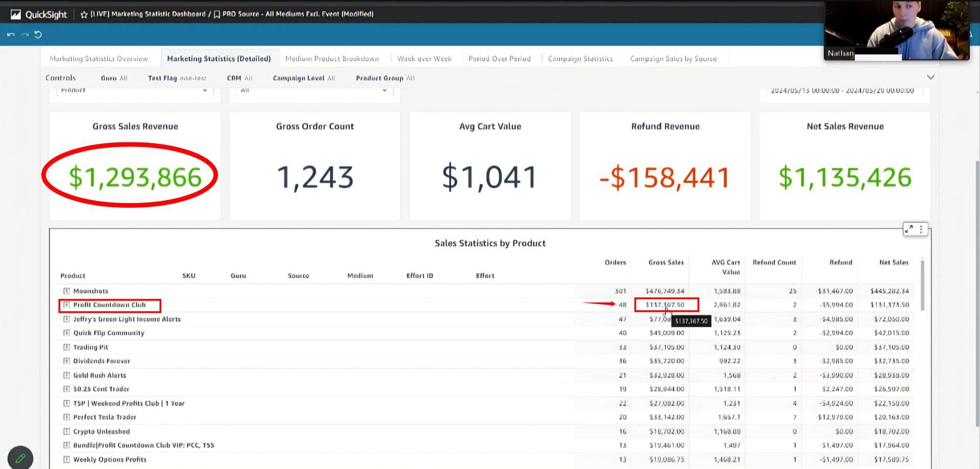The image size is (980, 469).
Task: Click the bookmark icon beside PRO Source
Action: [x=217, y=14]
